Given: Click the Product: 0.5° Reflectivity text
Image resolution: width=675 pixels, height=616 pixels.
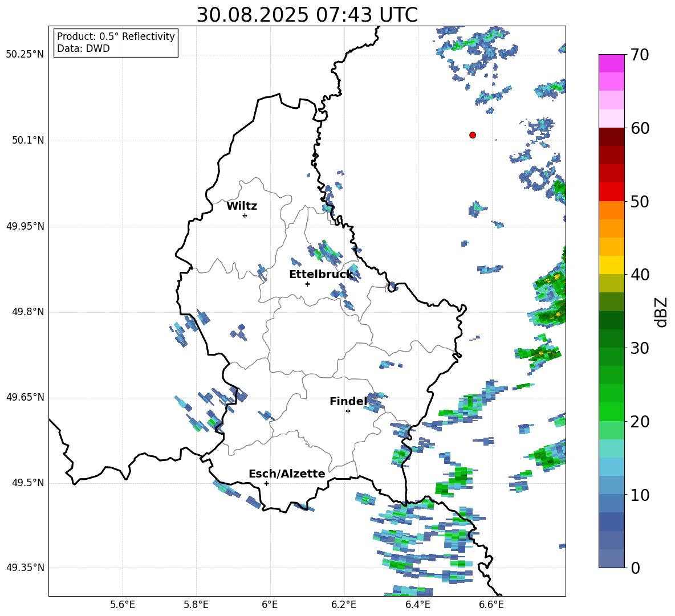Looking at the screenshot, I should [x=116, y=36].
